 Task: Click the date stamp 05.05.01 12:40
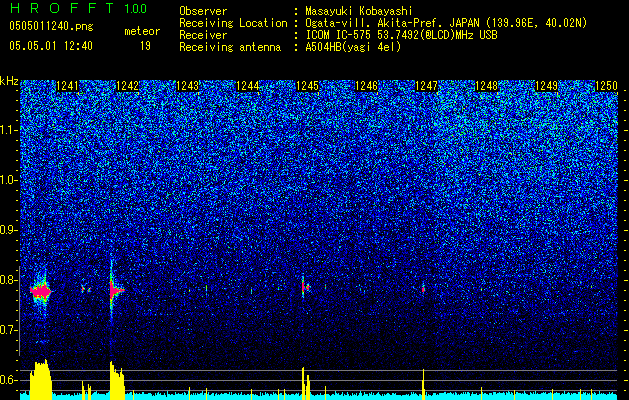(51, 46)
